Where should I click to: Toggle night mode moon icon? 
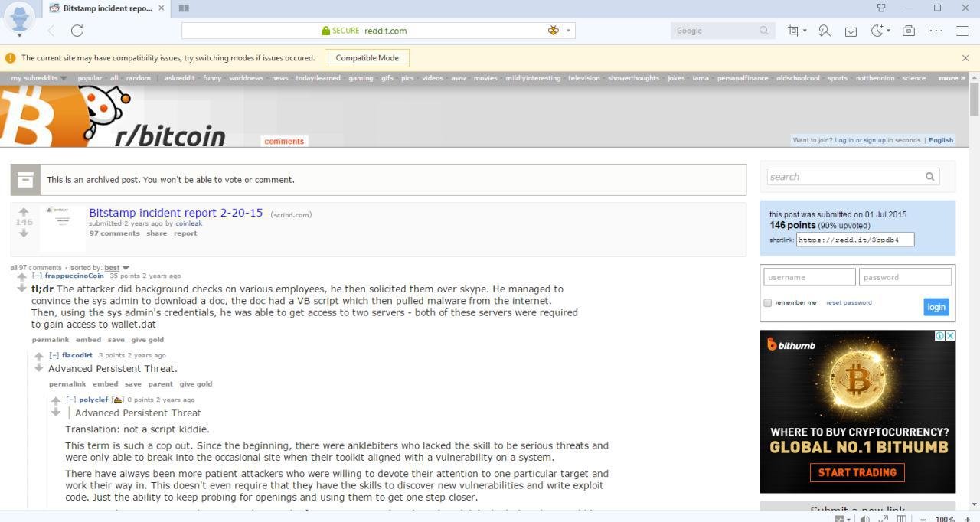point(877,31)
